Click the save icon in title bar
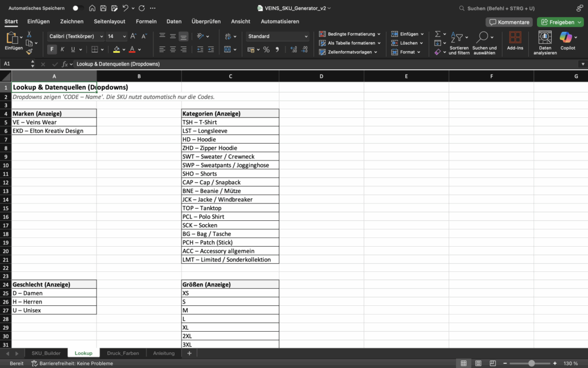Screen dimensions: 588x368 pos(103,8)
